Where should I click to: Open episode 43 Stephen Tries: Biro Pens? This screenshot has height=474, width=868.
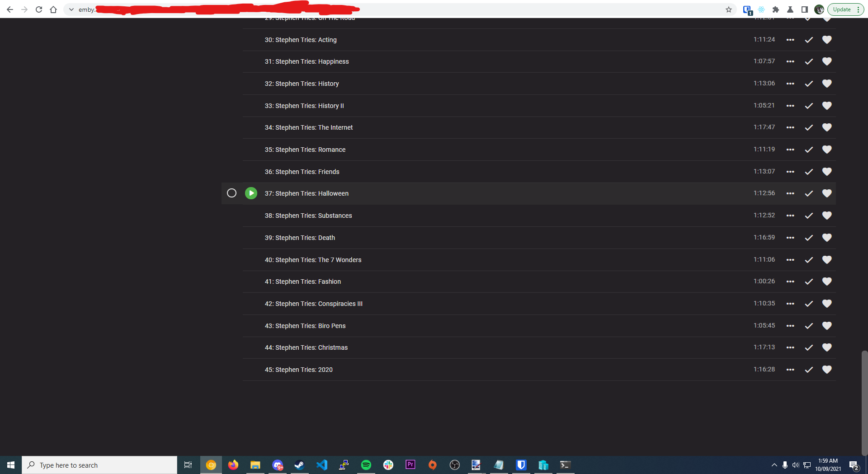[x=305, y=326]
